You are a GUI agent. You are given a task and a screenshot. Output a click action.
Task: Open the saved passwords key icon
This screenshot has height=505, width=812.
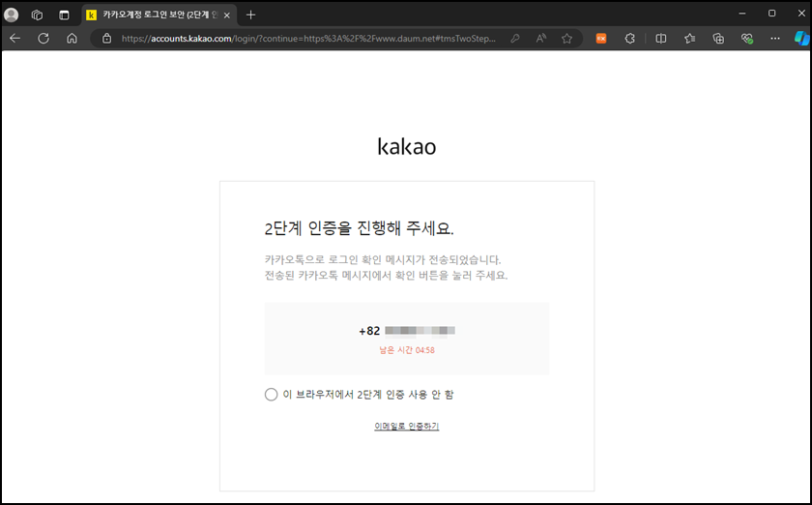(514, 39)
